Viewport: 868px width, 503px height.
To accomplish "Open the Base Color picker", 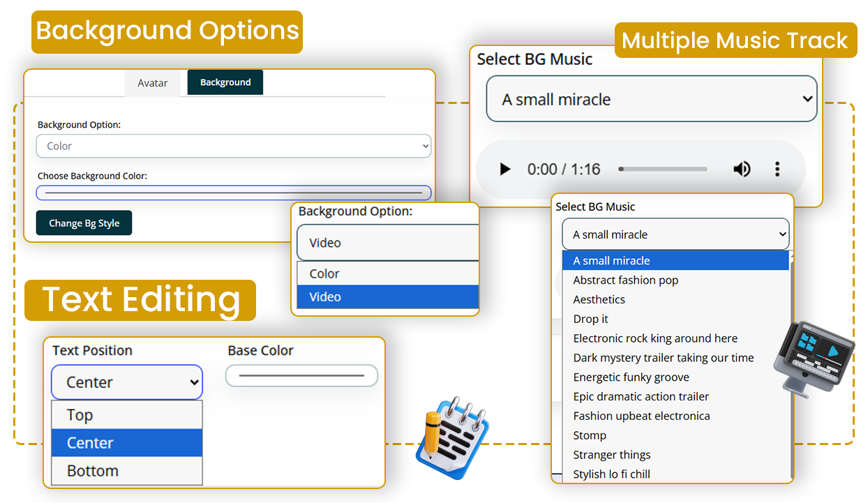I will tap(301, 376).
